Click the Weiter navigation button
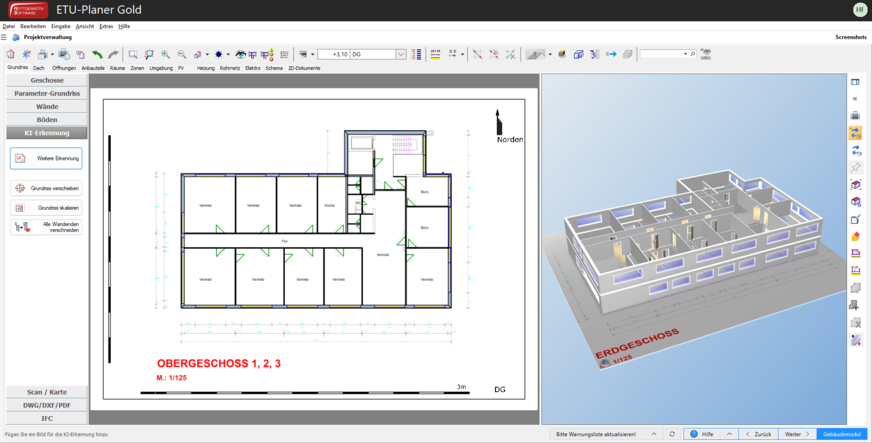Viewport: 872px width, 443px height. click(797, 434)
